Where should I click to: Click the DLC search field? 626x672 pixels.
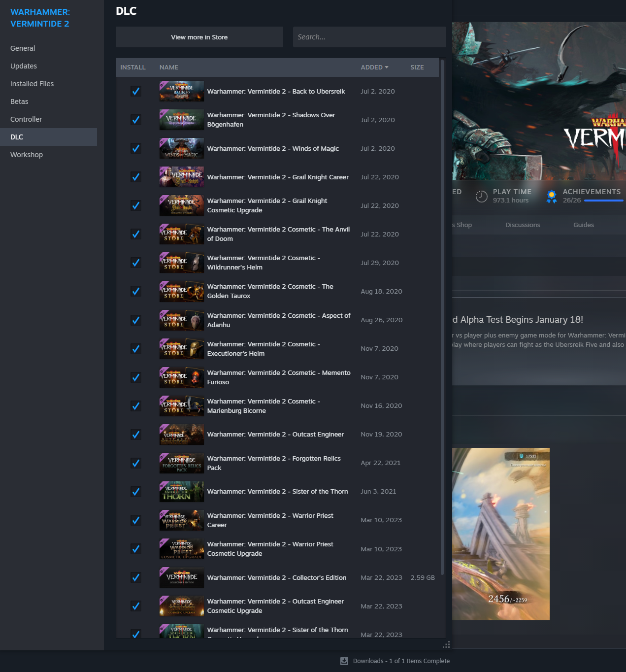[369, 37]
